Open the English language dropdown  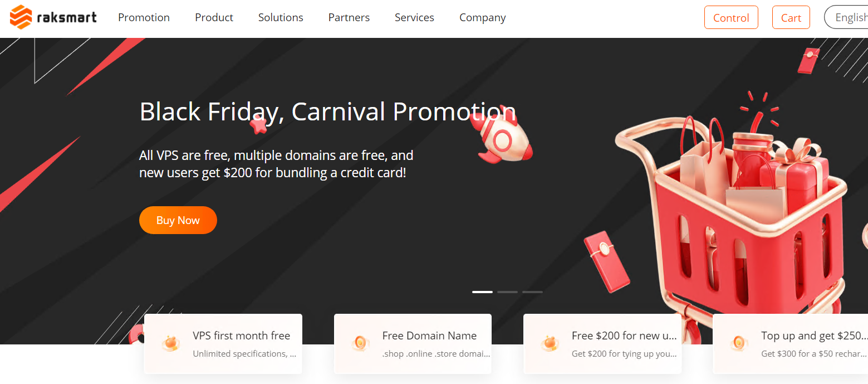click(846, 17)
